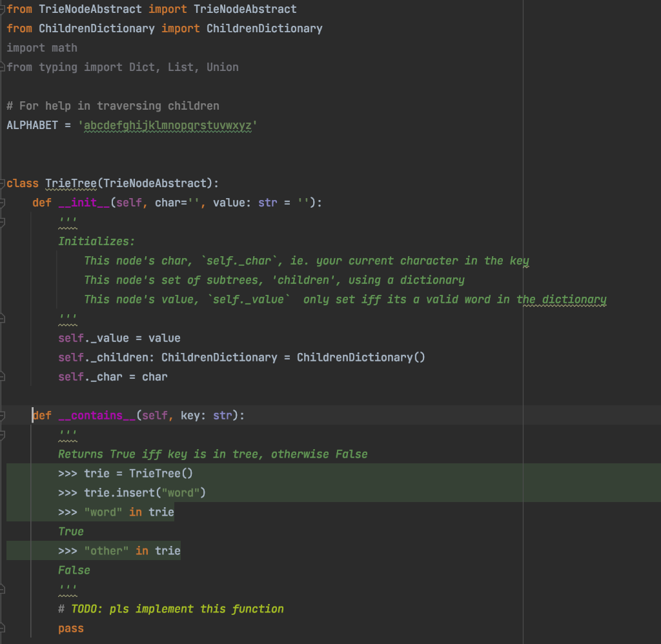Screen dimensions: 661x644
Task: Click doctest line '"word" in trie'
Action: (116, 512)
